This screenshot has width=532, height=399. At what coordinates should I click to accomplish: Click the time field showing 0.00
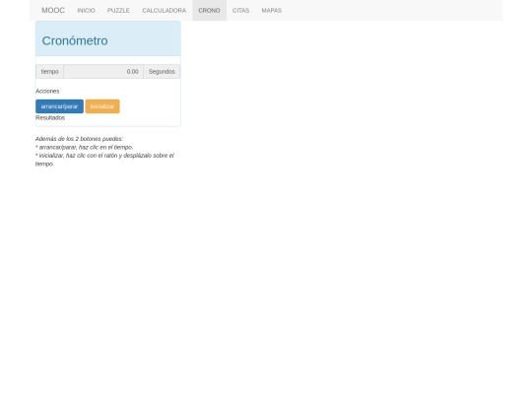tap(103, 72)
